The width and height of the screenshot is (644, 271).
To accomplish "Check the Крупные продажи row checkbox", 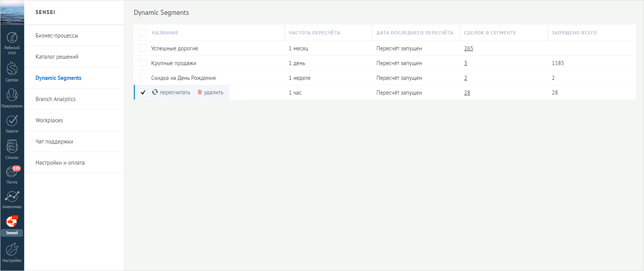I will [143, 63].
